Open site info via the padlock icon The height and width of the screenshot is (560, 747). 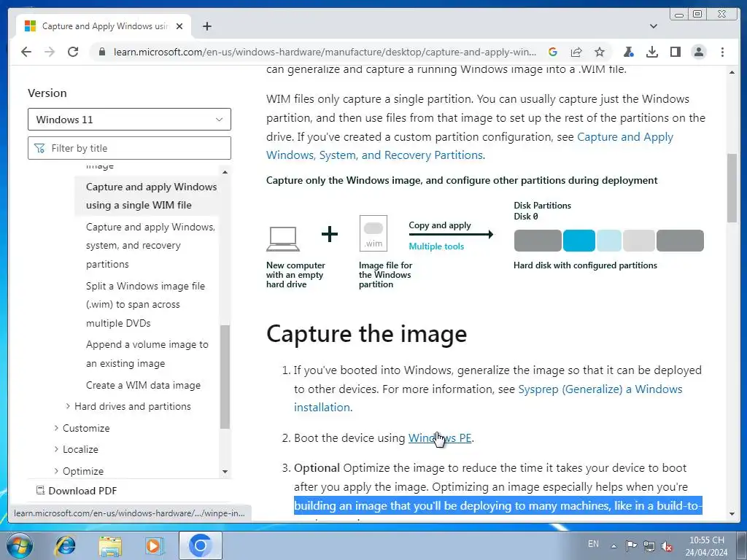click(101, 52)
